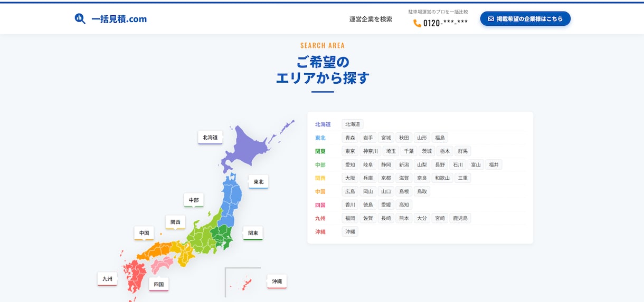Click the 一括見積.com site name text
Image resolution: width=644 pixels, height=302 pixels.
[119, 19]
